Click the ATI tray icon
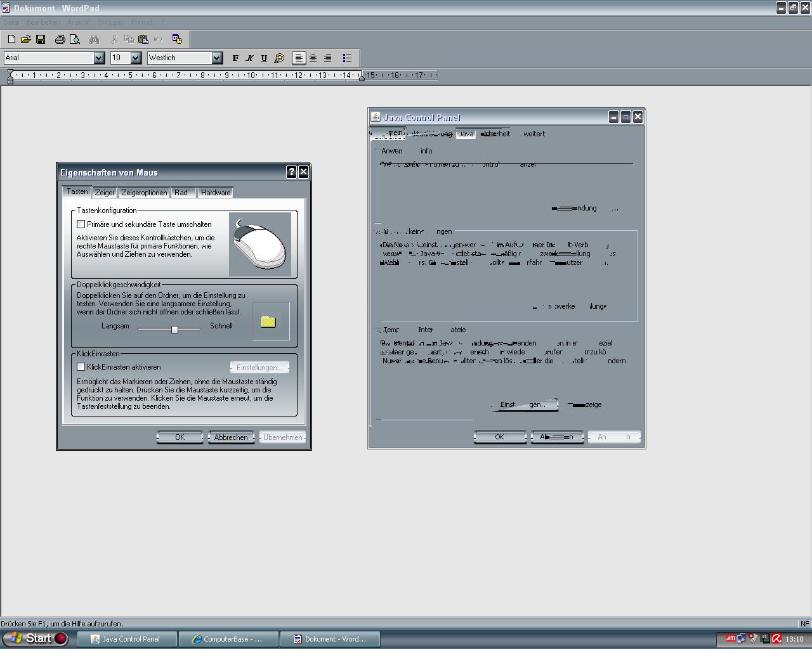Screen dimensions: 812x672 [x=730, y=639]
